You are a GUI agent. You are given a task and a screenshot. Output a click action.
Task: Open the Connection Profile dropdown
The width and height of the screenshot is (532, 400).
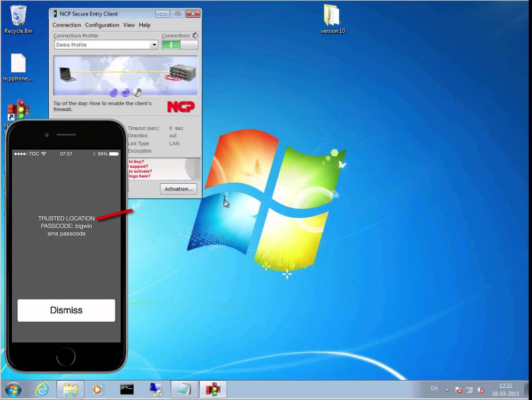point(154,45)
